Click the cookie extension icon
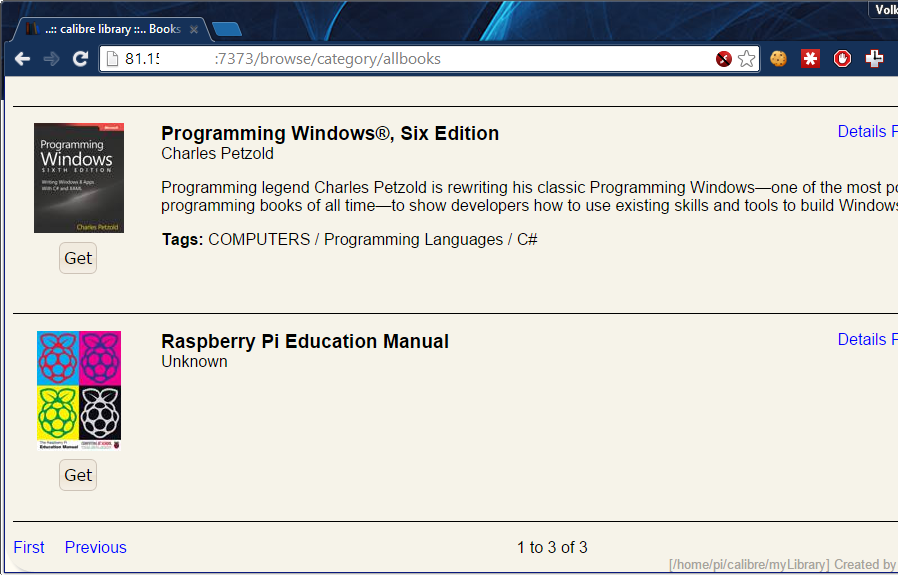This screenshot has width=898, height=575. [x=779, y=59]
